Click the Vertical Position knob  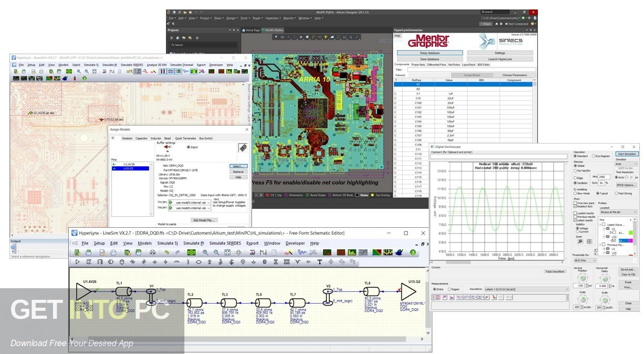click(582, 278)
